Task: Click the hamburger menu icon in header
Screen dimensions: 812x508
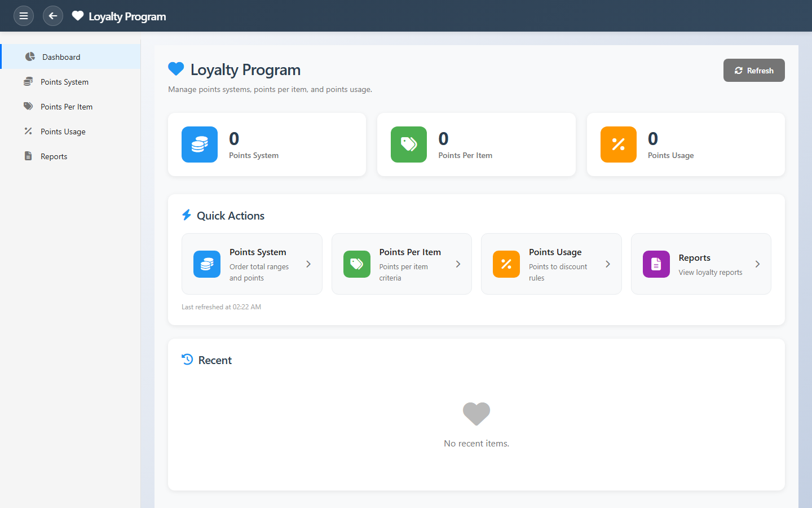Action: [x=24, y=16]
